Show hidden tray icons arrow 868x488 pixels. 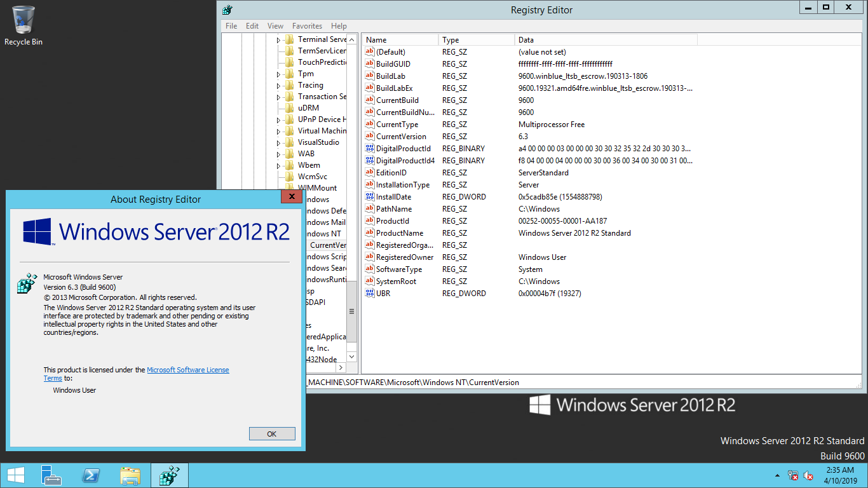[x=777, y=475]
